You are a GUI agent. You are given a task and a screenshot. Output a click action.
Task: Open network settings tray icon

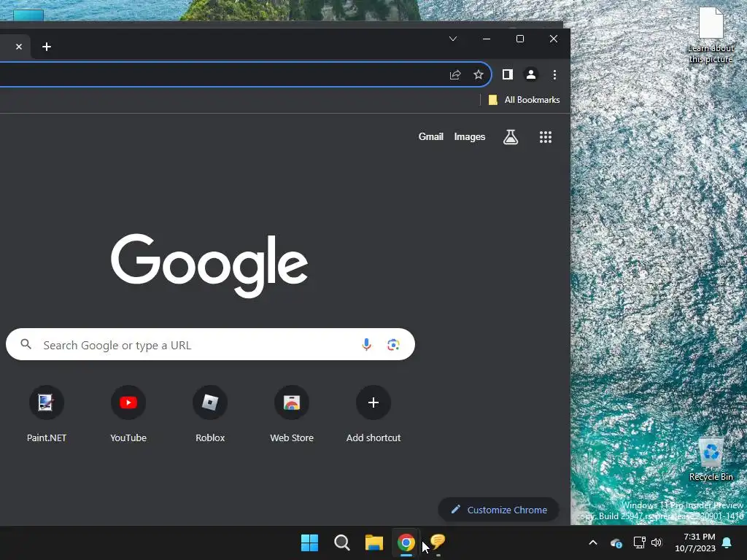[639, 542]
